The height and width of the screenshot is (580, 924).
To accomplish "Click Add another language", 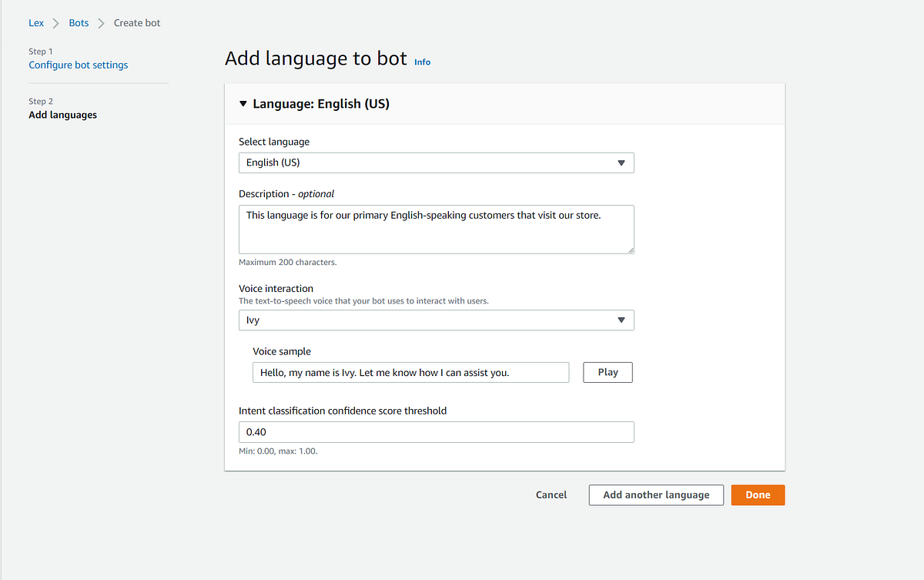I will coord(656,495).
